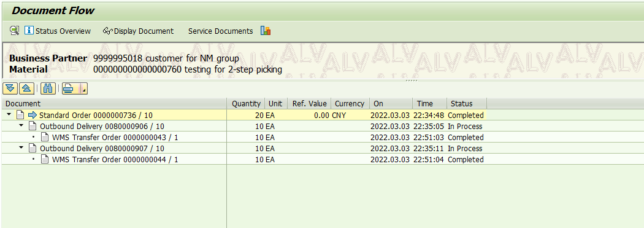Click the print icon
The height and width of the screenshot is (228, 644).
pos(69,88)
